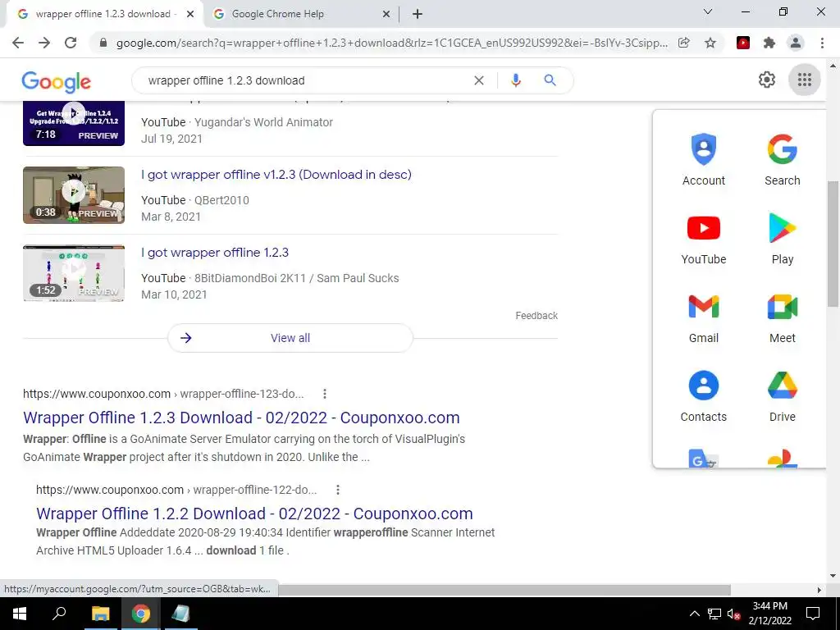
Task: Go to Google homepage via logo
Action: click(x=57, y=81)
